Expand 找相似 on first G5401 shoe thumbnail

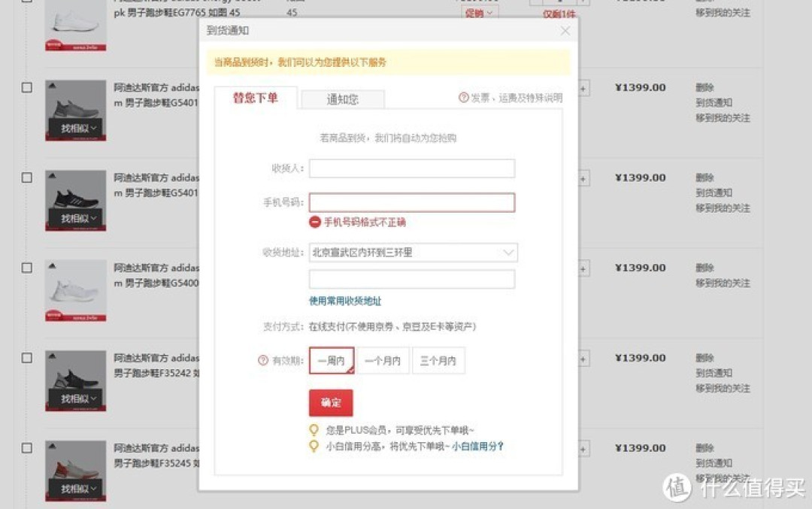(x=76, y=128)
